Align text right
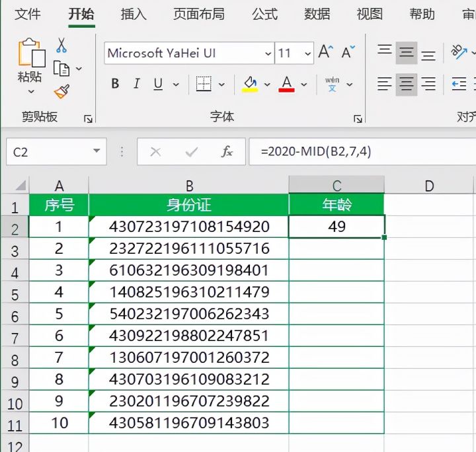This screenshot has width=476, height=452. 428,84
